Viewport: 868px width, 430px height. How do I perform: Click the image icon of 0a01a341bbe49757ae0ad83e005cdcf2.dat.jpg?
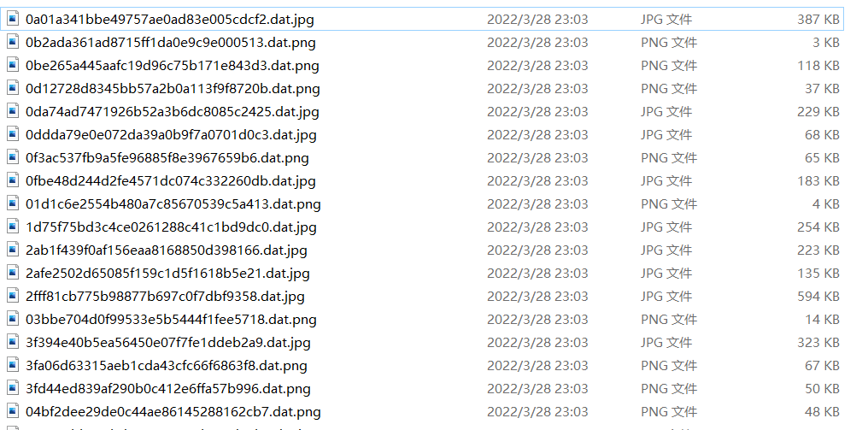pyautogui.click(x=13, y=19)
